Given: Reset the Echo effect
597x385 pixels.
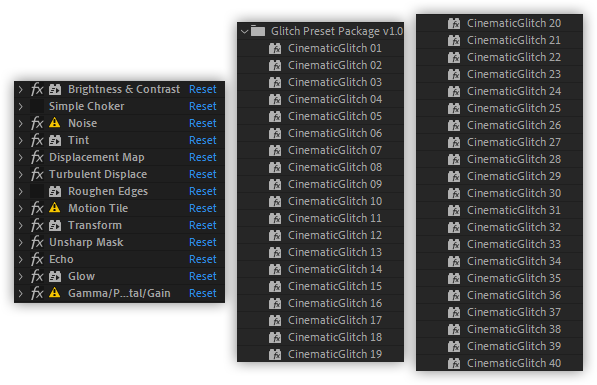Looking at the screenshot, I should pyautogui.click(x=203, y=259).
